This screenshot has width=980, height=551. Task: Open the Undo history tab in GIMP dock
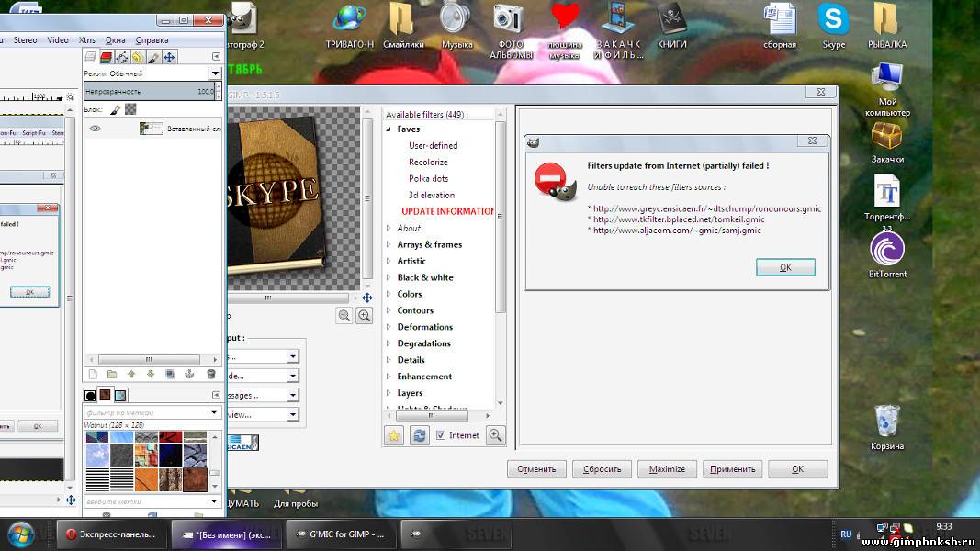pyautogui.click(x=138, y=58)
